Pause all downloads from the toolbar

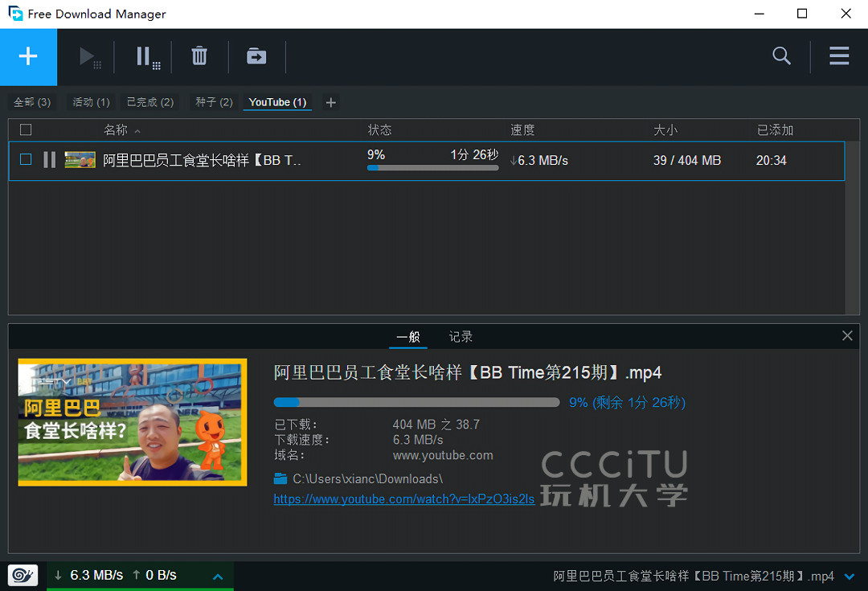(147, 57)
